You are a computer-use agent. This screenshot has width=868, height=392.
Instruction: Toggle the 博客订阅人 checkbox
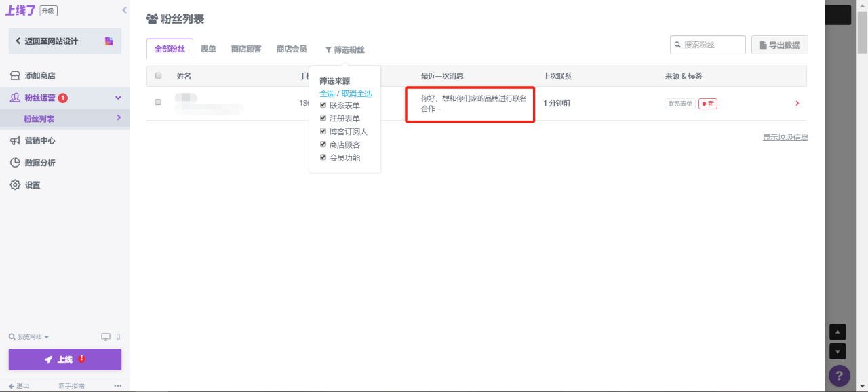coord(323,132)
